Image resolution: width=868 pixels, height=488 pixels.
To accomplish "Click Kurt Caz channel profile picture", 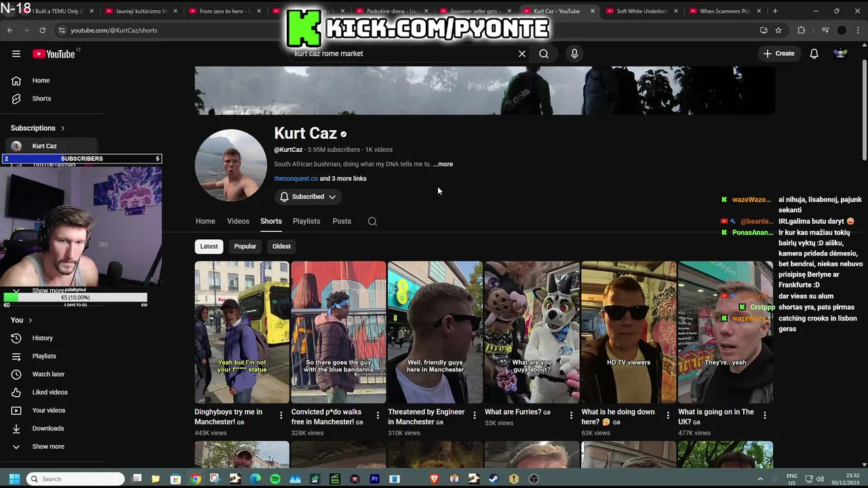I will (x=231, y=165).
